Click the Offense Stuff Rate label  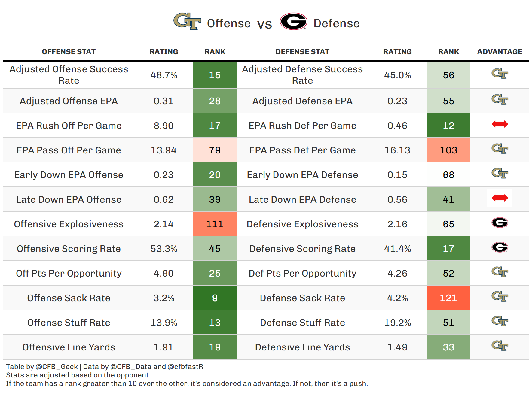(x=69, y=323)
